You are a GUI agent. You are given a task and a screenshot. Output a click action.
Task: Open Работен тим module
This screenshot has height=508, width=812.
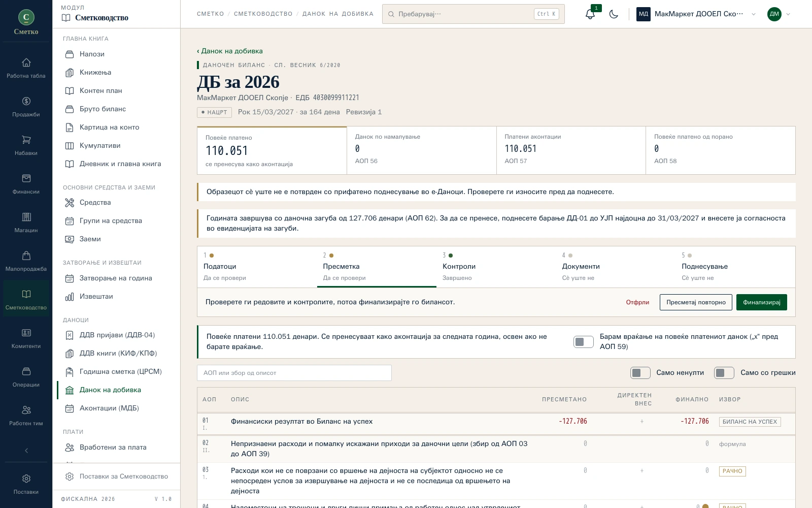[x=26, y=415]
